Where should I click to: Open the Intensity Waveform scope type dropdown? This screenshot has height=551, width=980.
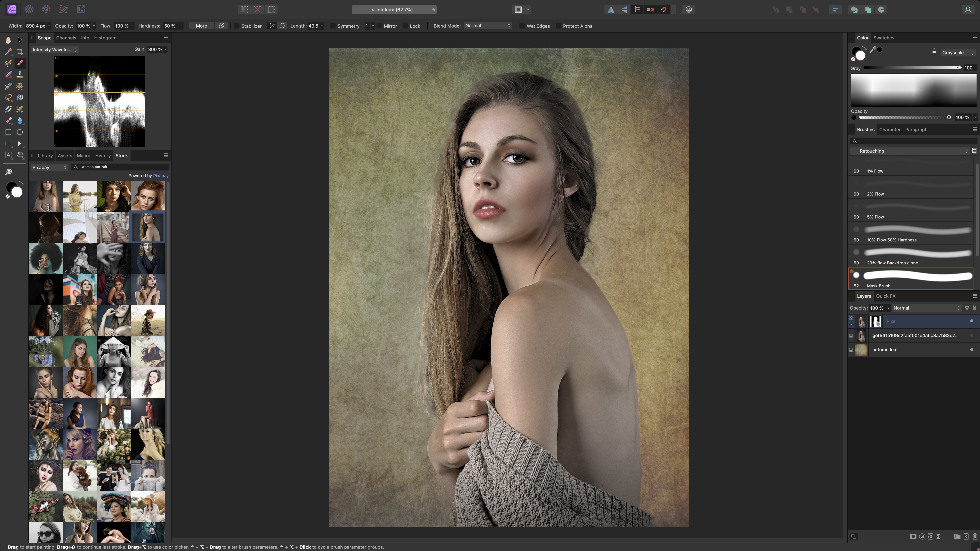pyautogui.click(x=54, y=49)
